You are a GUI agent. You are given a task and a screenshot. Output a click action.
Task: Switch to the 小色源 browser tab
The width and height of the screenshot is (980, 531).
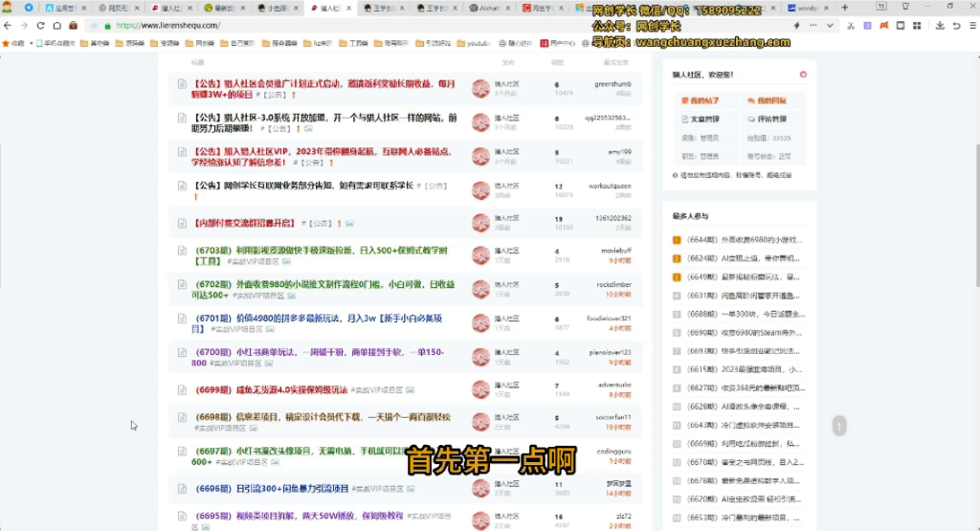[278, 8]
